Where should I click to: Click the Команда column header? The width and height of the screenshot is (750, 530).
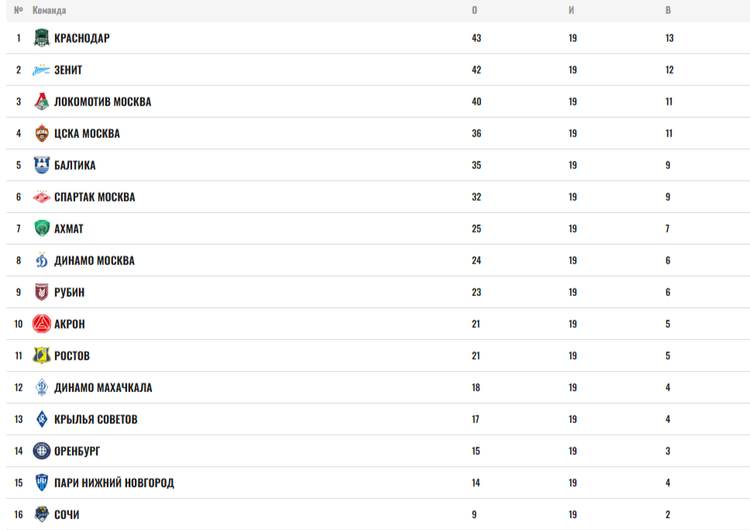(x=49, y=11)
